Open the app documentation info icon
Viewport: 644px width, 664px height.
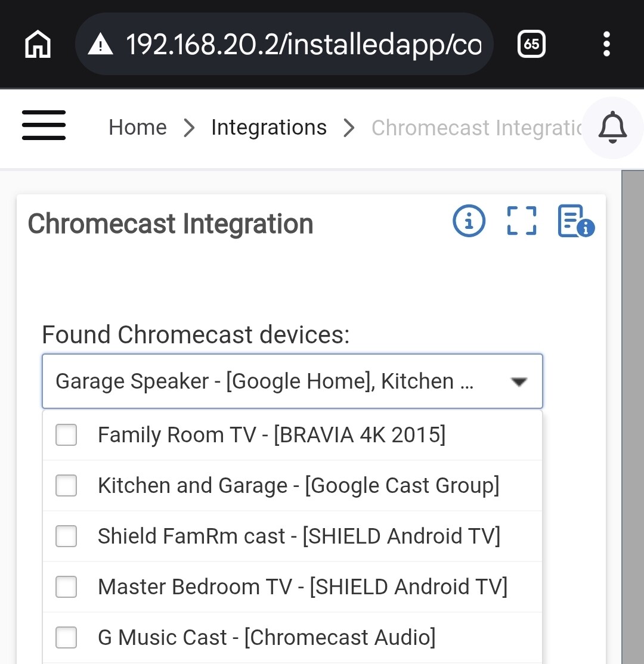pyautogui.click(x=576, y=221)
